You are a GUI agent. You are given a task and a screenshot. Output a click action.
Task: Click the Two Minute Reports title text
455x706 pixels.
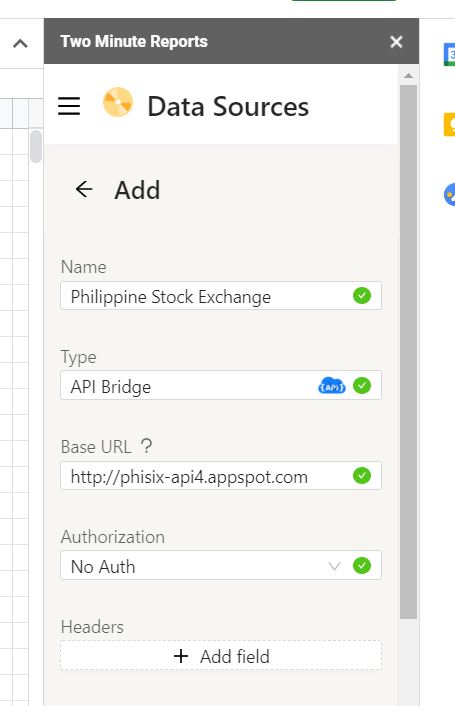tap(134, 41)
